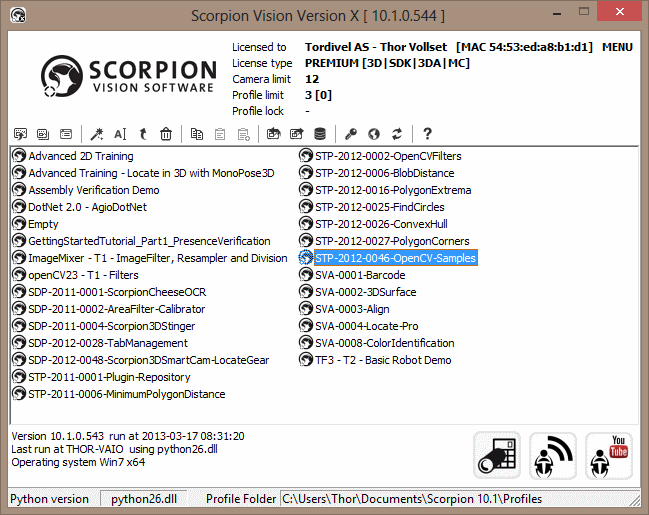
Task: Select the STP-2012-0046-OpenCV-Samples profile
Action: click(395, 258)
